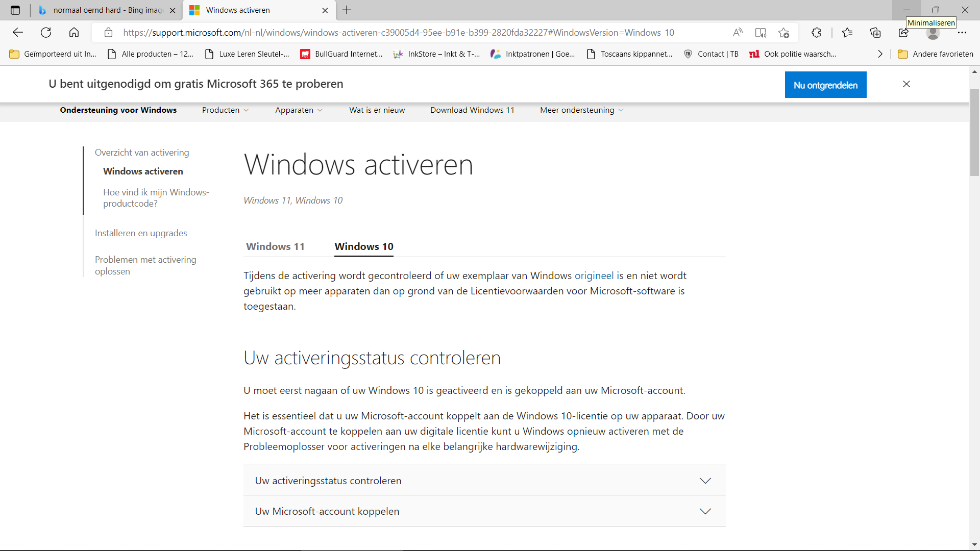Click Ondersteuning voor Windows link

118,110
